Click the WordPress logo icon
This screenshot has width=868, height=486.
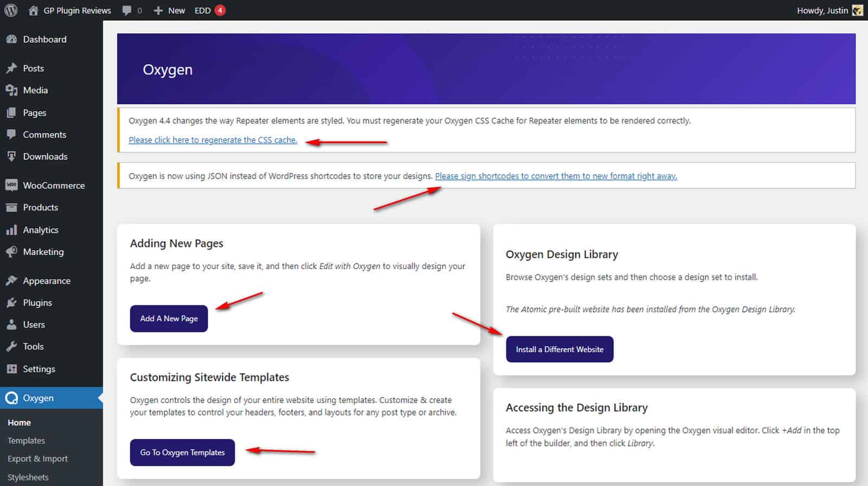point(11,10)
